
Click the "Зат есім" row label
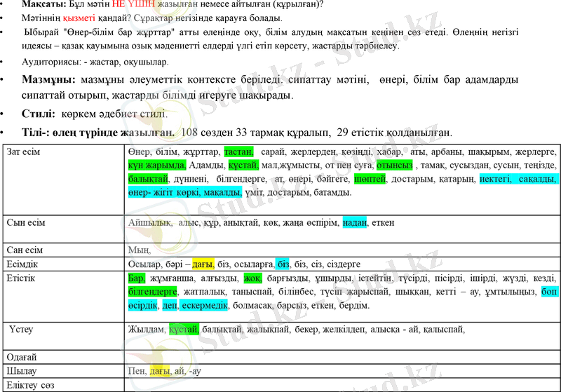(25, 152)
